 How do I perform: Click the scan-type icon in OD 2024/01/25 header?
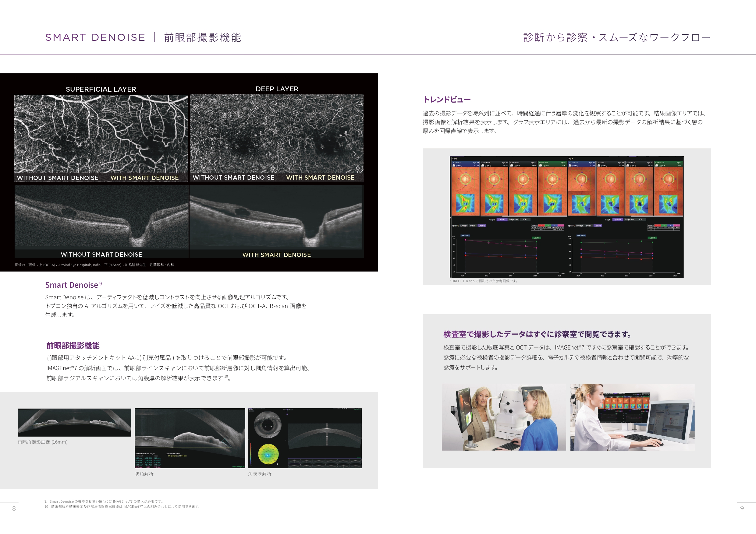pos(541,166)
